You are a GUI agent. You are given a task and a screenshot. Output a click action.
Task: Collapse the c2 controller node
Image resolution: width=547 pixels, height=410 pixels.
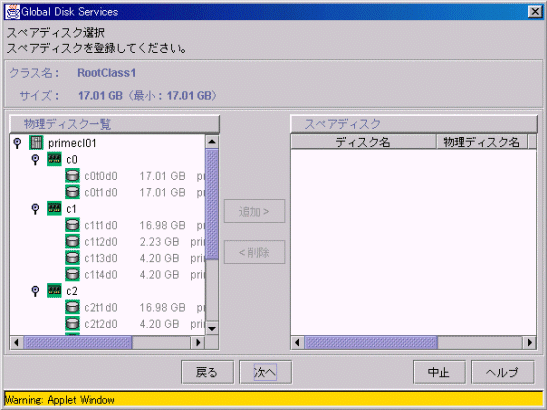[x=35, y=291]
